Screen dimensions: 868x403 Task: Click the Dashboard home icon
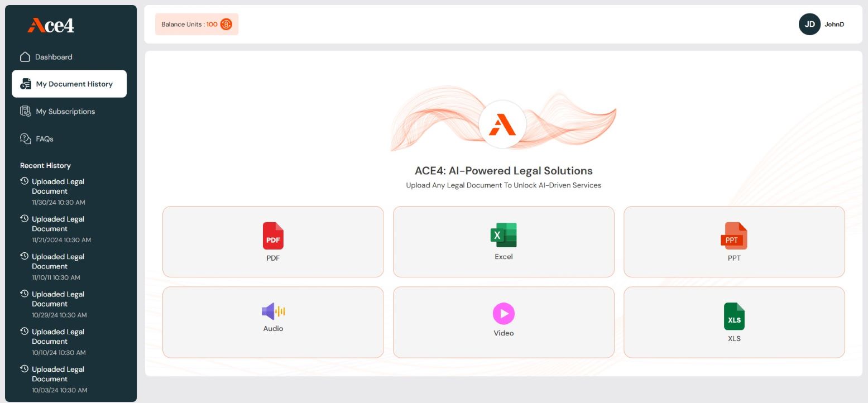(x=25, y=57)
